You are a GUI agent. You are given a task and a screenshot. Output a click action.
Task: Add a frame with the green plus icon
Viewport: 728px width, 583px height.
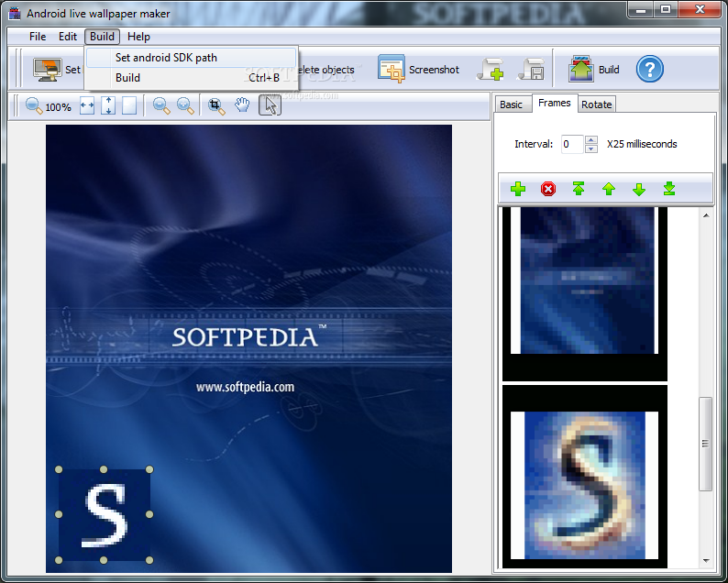pos(518,189)
